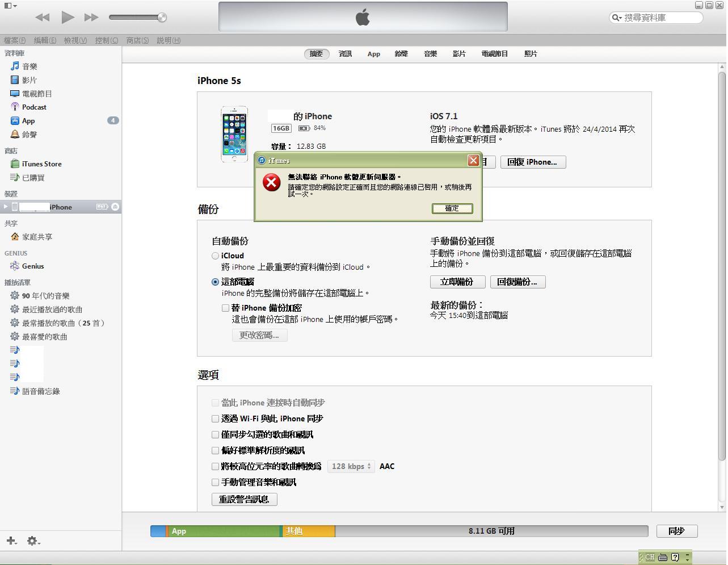Open the 商店(S) menu
The image size is (728, 565).
(x=137, y=40)
